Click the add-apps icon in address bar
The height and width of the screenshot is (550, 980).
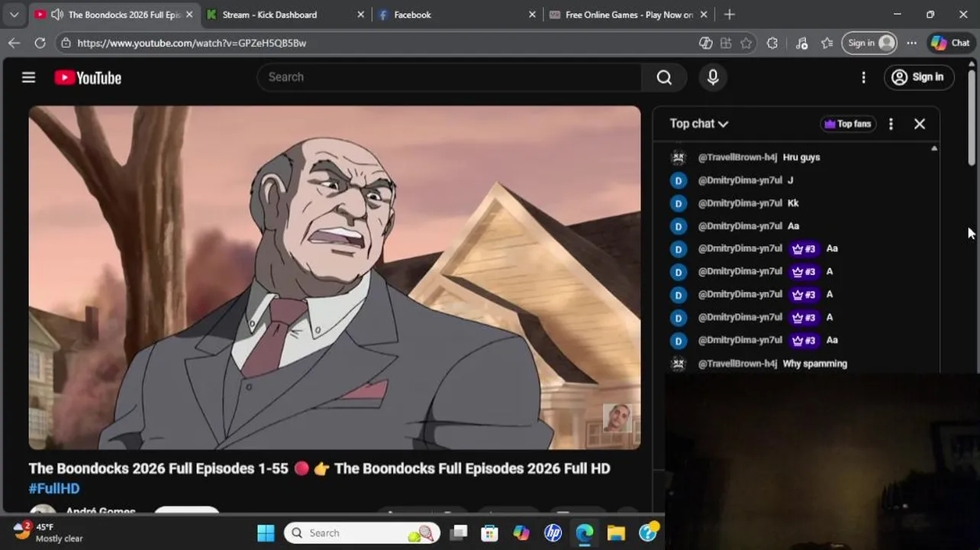click(726, 43)
